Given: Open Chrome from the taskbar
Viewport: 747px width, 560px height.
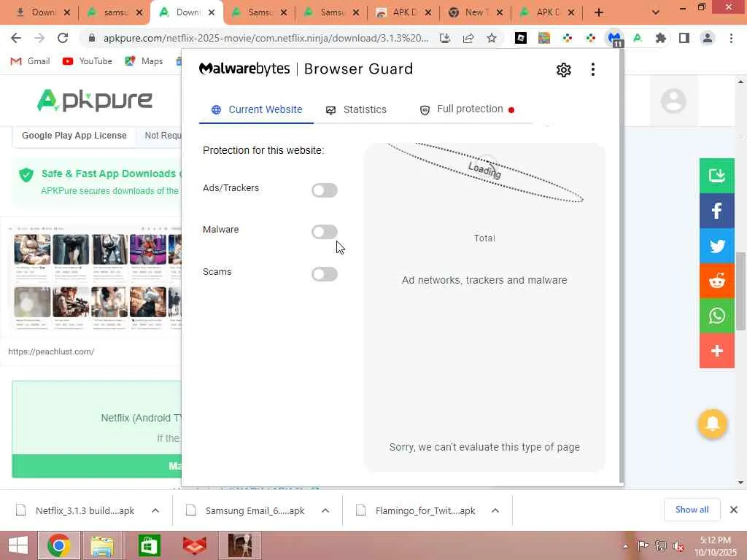Looking at the screenshot, I should pos(59,545).
